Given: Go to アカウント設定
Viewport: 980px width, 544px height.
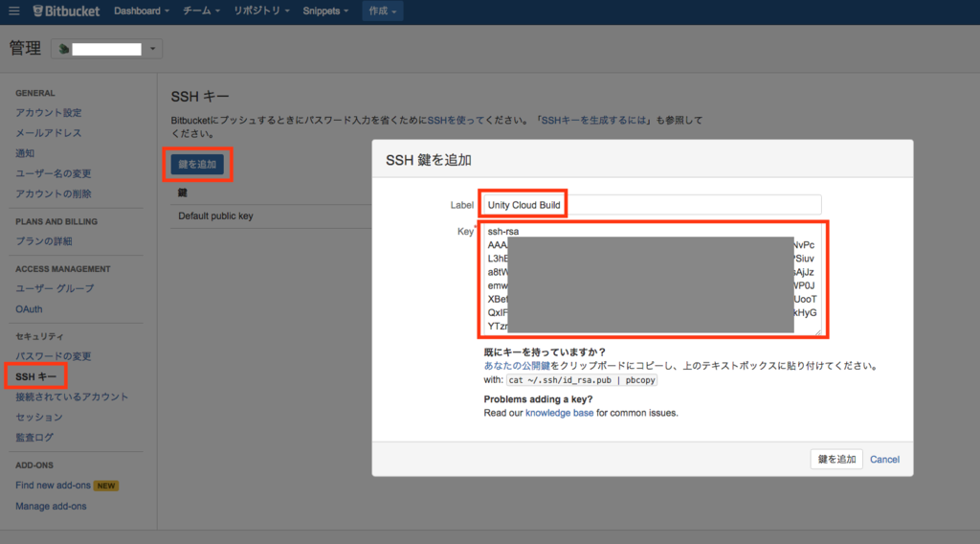Looking at the screenshot, I should tap(49, 113).
